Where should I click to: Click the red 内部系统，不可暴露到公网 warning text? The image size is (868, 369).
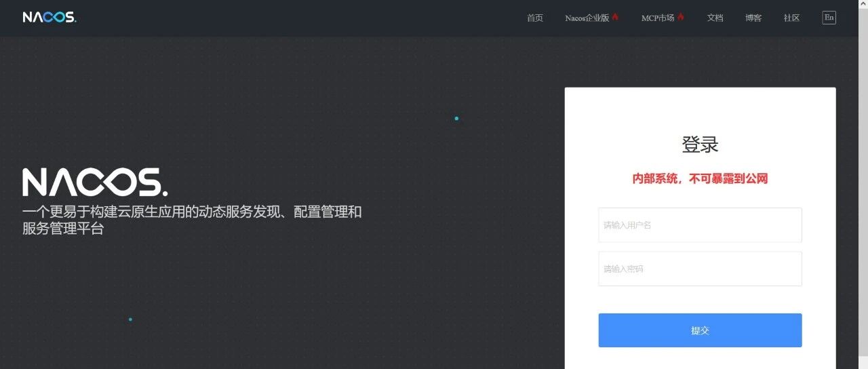point(700,179)
